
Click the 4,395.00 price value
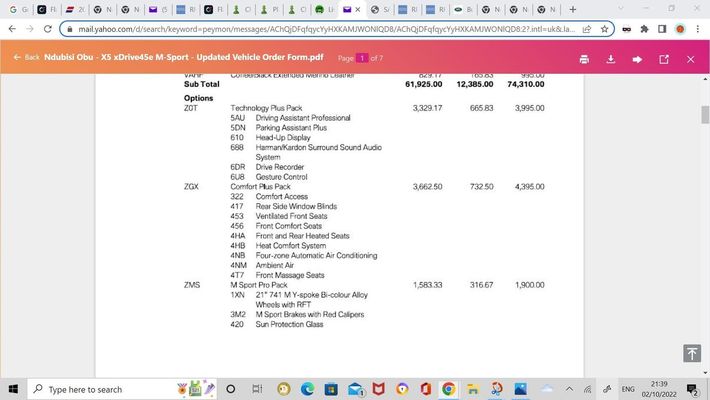[x=529, y=187]
